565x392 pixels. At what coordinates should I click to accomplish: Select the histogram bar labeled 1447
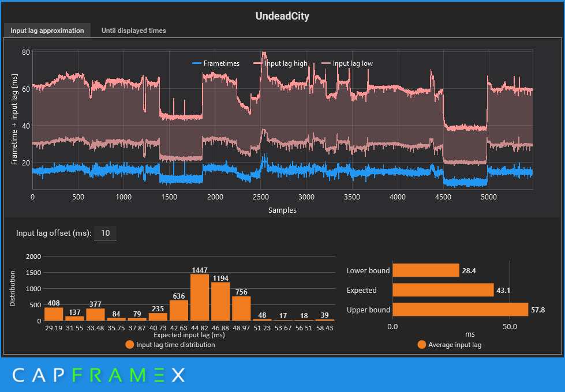tap(200, 297)
